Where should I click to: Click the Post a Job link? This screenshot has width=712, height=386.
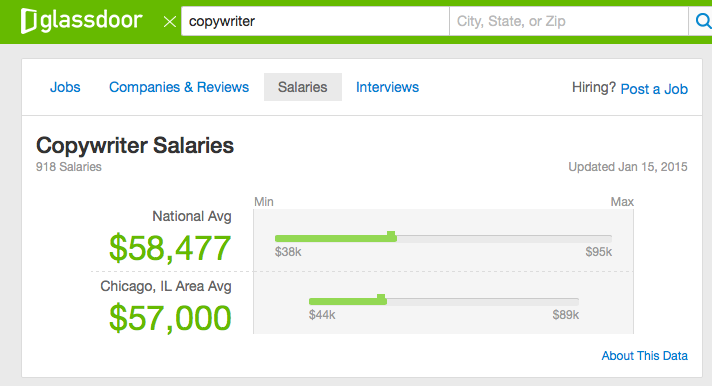tap(654, 89)
